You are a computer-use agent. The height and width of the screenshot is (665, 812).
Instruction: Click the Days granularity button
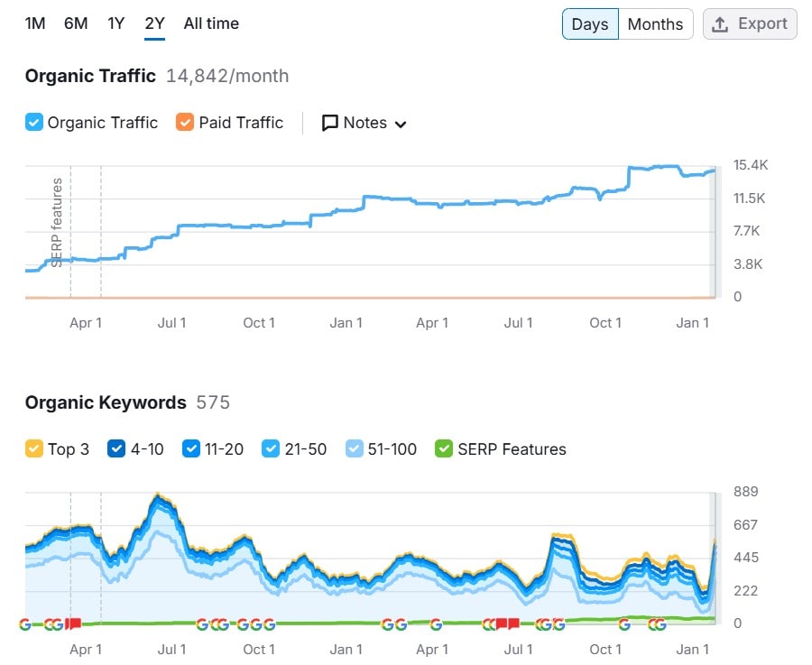click(590, 24)
